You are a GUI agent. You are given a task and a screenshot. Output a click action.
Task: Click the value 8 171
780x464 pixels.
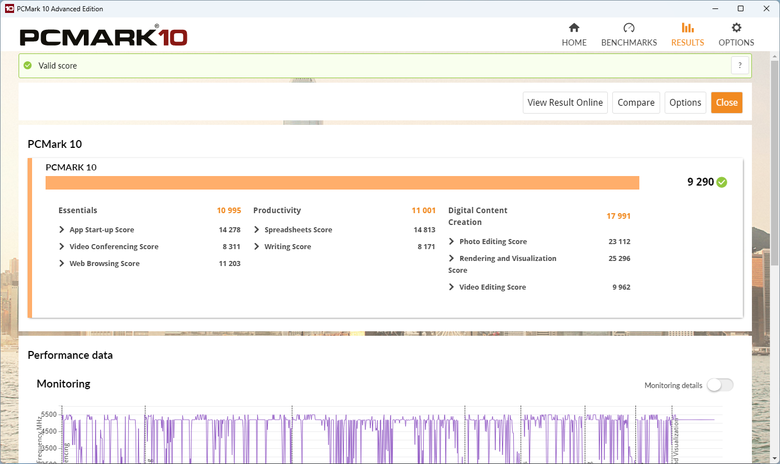click(426, 247)
